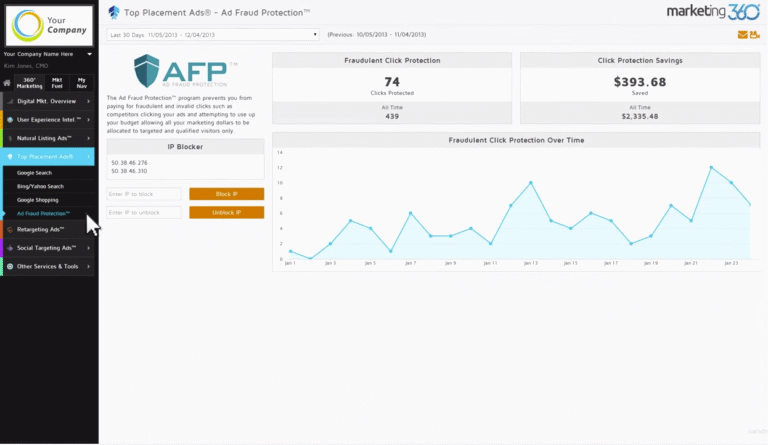Expand Other Services & Tools chevron
The height and width of the screenshot is (445, 768).
coord(89,267)
